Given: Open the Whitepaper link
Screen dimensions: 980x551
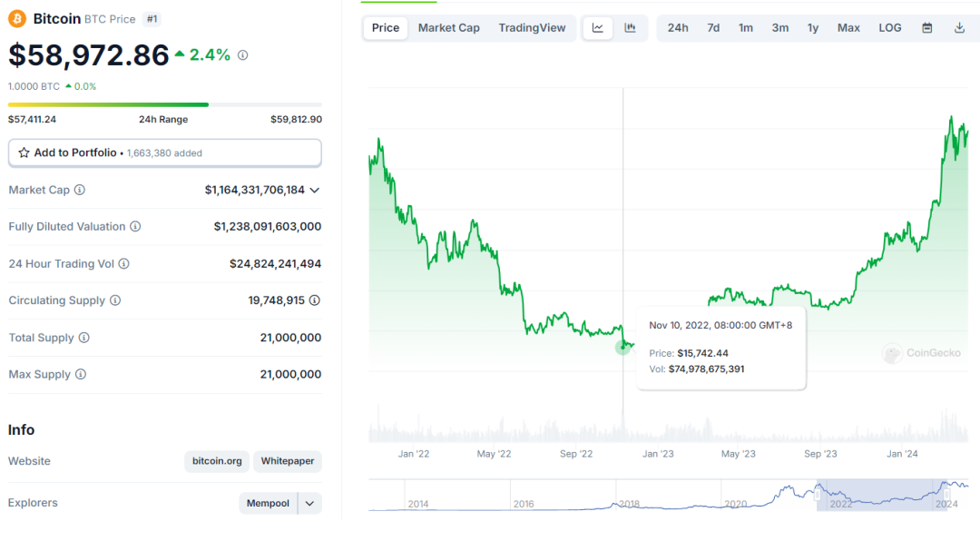Looking at the screenshot, I should pos(288,461).
